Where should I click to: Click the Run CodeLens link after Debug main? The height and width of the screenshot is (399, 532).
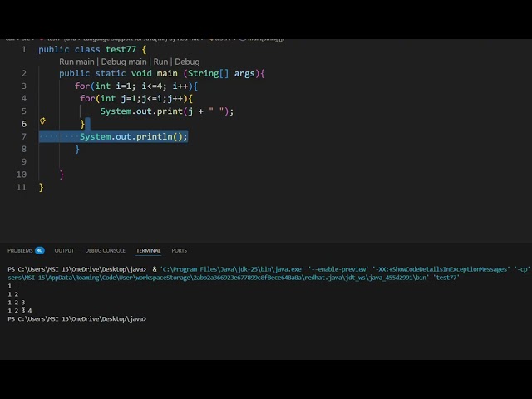[x=160, y=62]
